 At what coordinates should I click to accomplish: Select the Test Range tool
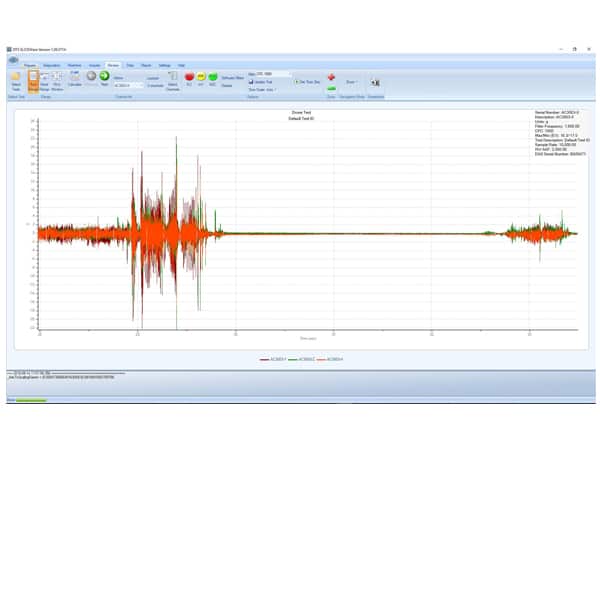pos(33,78)
